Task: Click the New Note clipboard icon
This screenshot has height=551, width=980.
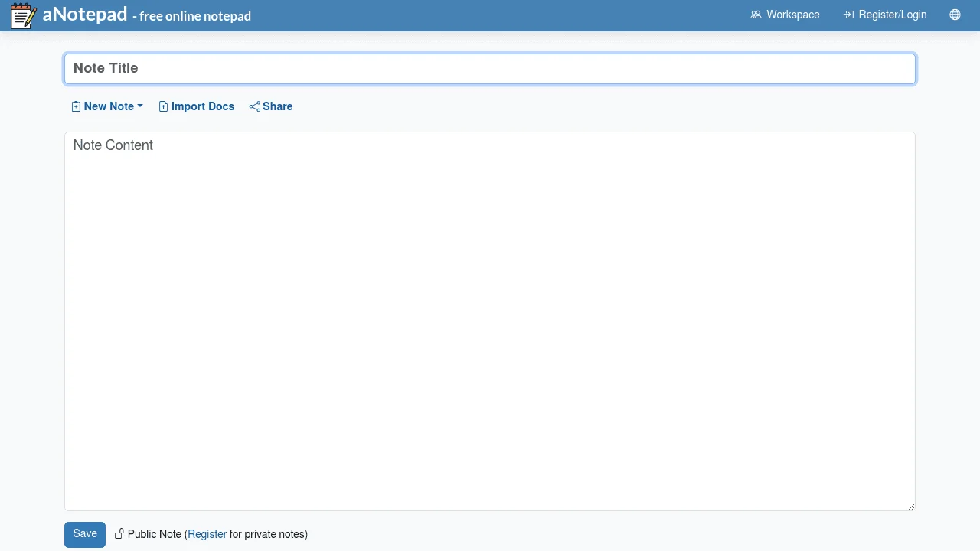Action: (76, 106)
